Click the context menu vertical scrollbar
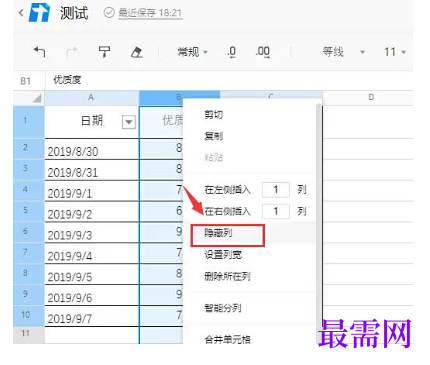This screenshot has width=430, height=365. pos(319,223)
